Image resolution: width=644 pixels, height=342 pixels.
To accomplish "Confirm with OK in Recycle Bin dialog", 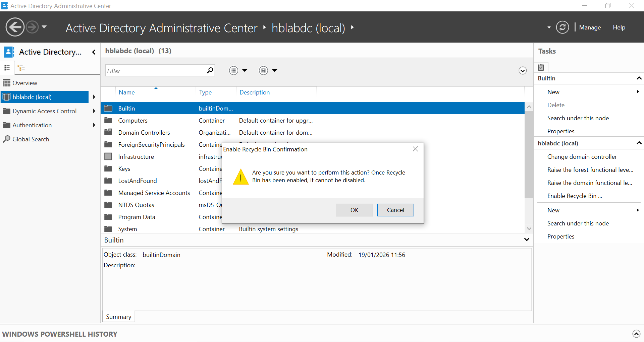I will pos(354,210).
